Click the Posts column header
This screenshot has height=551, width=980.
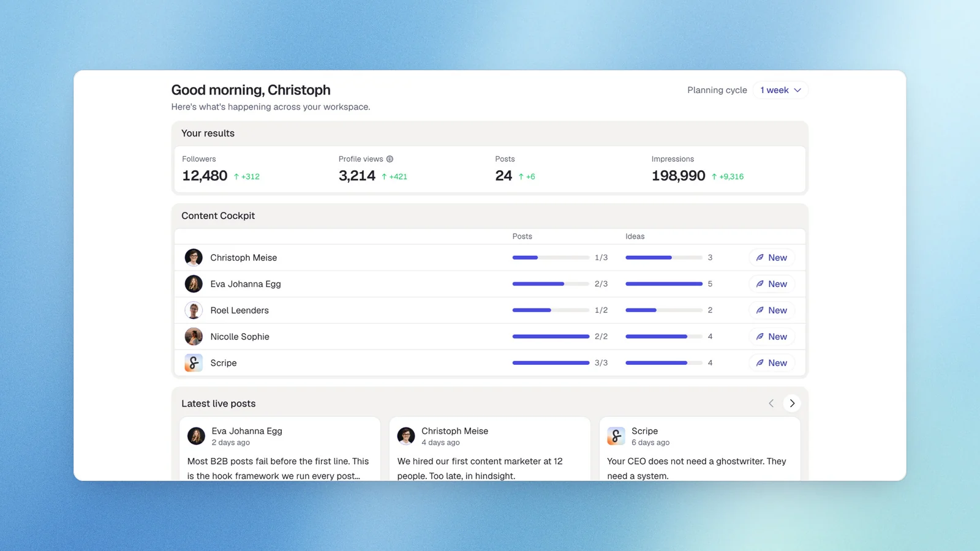pyautogui.click(x=522, y=236)
